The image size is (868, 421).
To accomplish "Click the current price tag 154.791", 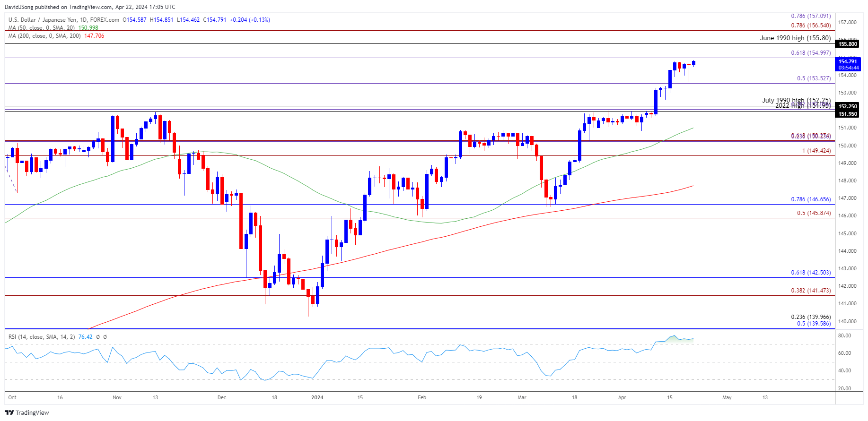I will pyautogui.click(x=848, y=61).
